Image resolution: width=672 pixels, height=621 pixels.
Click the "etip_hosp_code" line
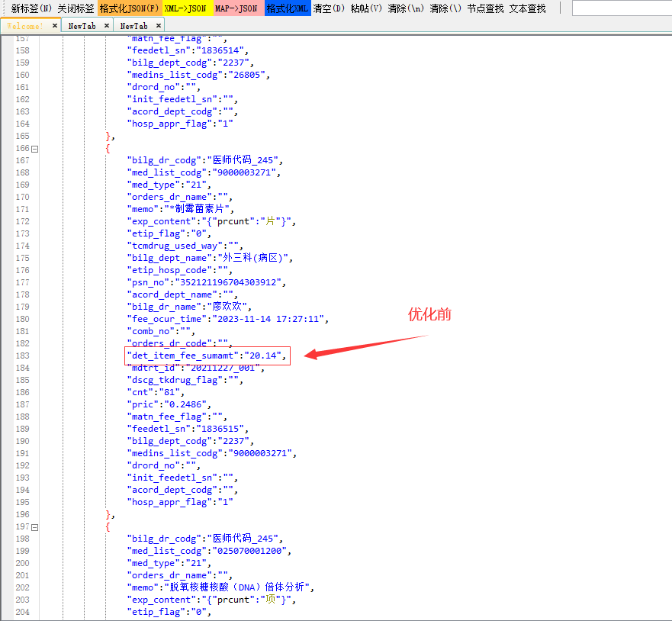[179, 270]
